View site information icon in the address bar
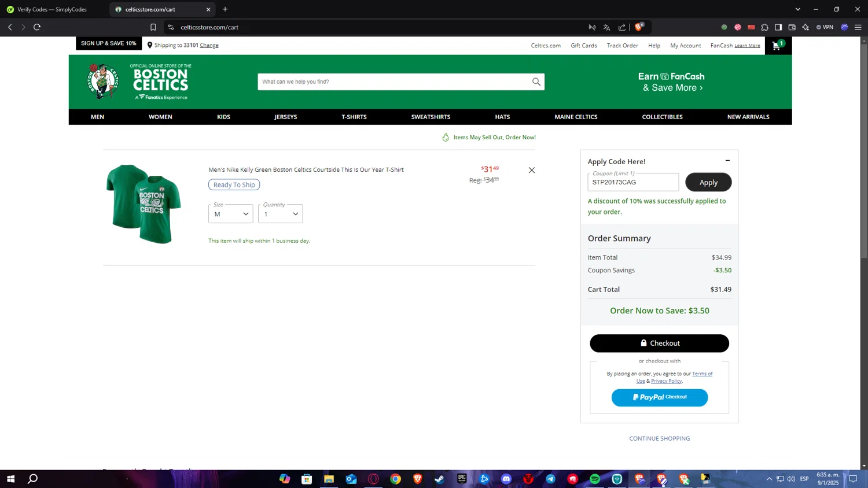The width and height of the screenshot is (868, 488). [171, 27]
